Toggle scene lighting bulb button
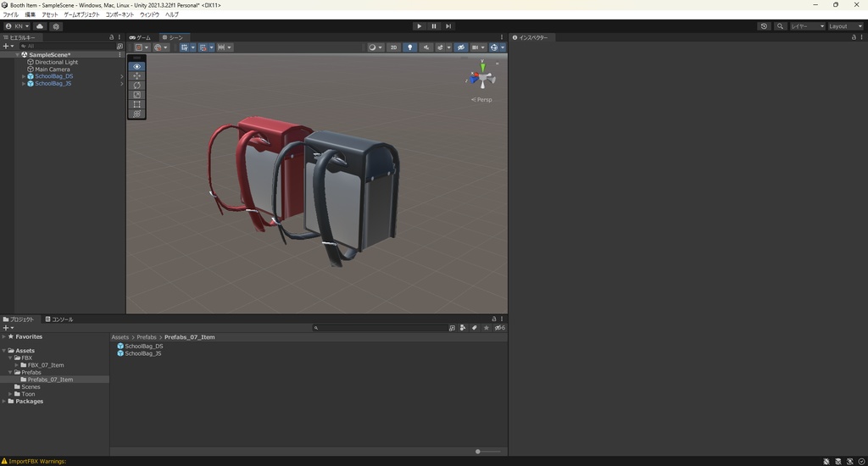Image resolution: width=868 pixels, height=466 pixels. tap(409, 47)
